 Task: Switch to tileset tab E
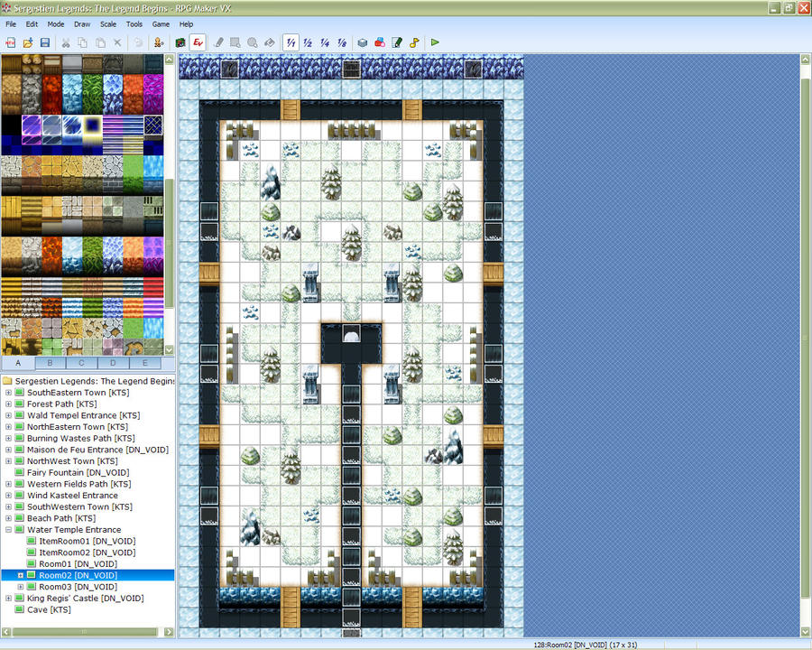[x=144, y=363]
